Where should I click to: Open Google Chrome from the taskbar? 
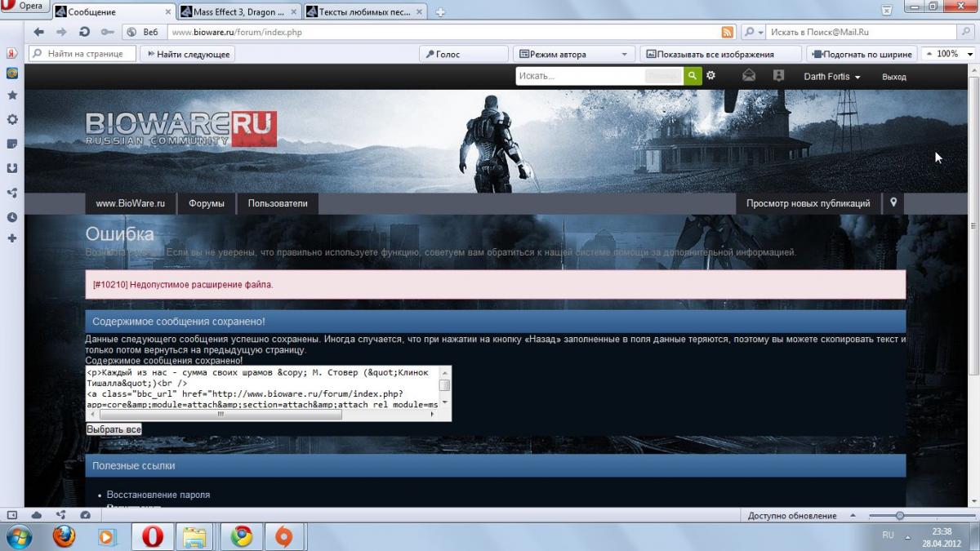240,536
